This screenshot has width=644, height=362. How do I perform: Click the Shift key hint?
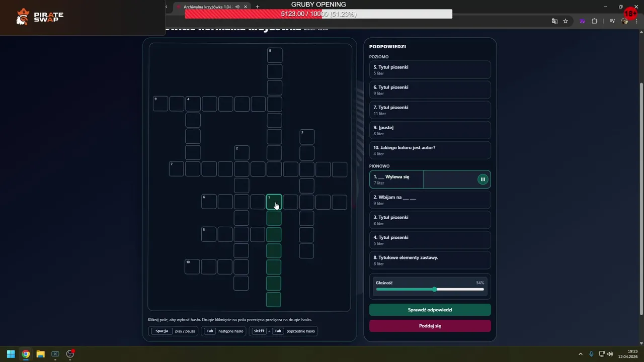pyautogui.click(x=259, y=331)
